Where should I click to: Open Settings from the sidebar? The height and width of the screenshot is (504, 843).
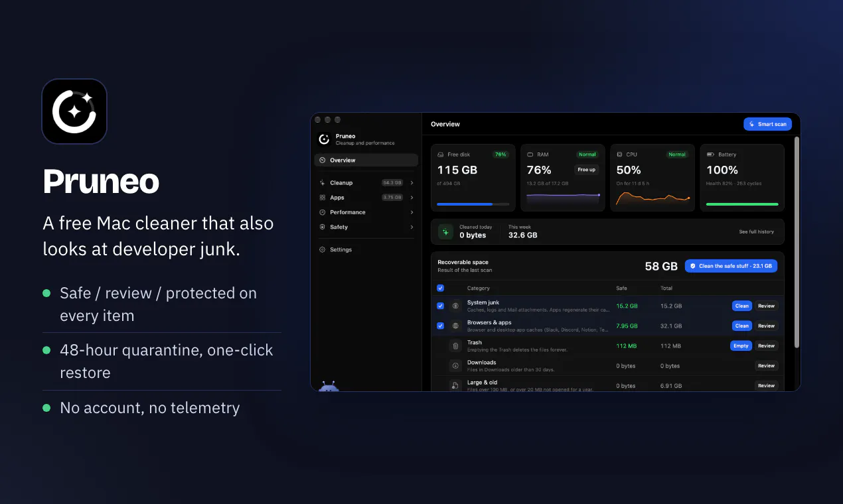(366, 250)
